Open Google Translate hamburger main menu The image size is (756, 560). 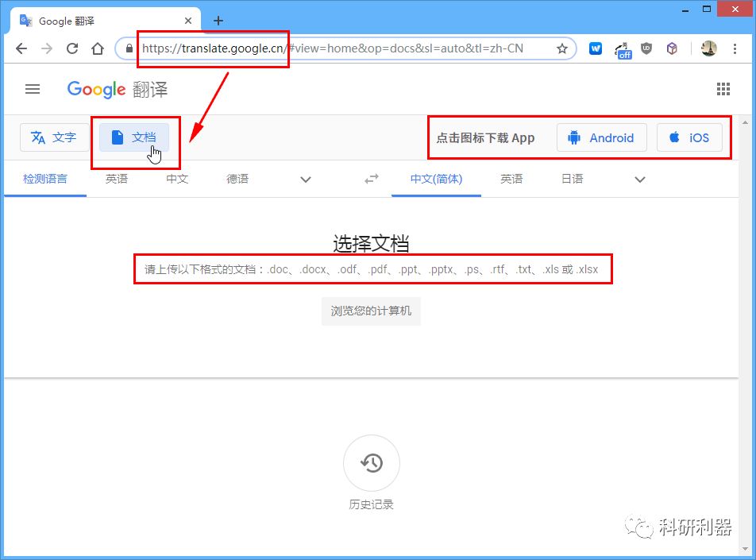(33, 89)
